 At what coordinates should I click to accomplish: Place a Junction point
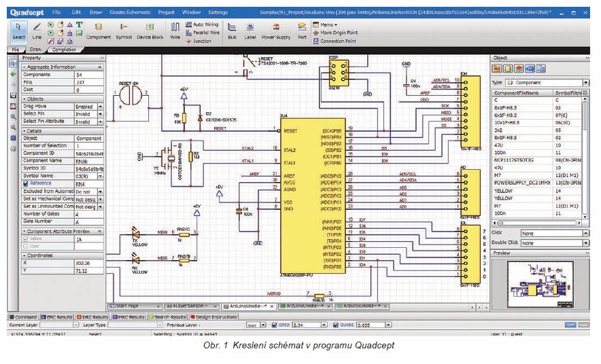[x=199, y=41]
